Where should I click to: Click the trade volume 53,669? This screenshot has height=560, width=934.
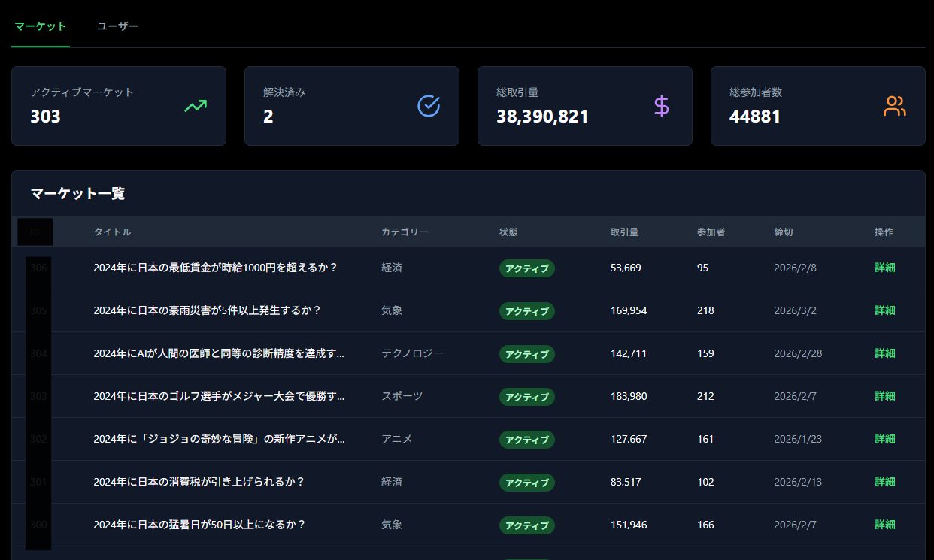pyautogui.click(x=626, y=268)
